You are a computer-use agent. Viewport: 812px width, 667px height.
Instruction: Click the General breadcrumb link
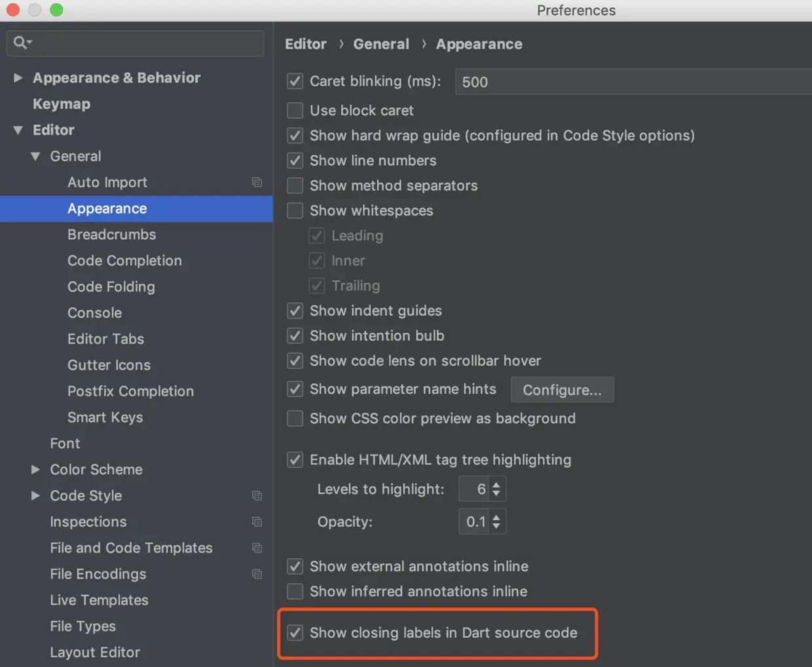point(381,44)
